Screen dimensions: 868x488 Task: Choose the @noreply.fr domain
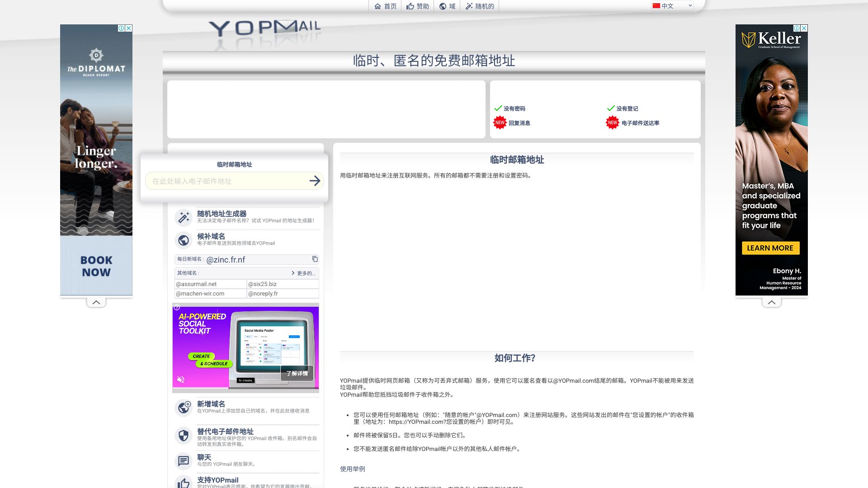pos(283,294)
